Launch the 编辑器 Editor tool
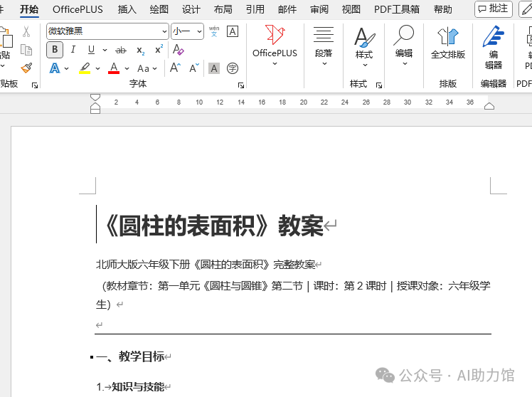Image resolution: width=532 pixels, height=397 pixels. (493, 46)
